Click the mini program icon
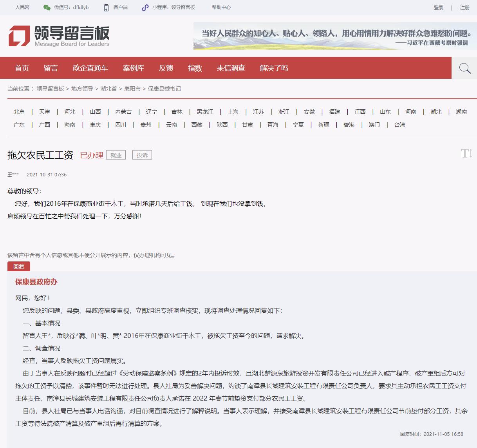 [145, 7]
